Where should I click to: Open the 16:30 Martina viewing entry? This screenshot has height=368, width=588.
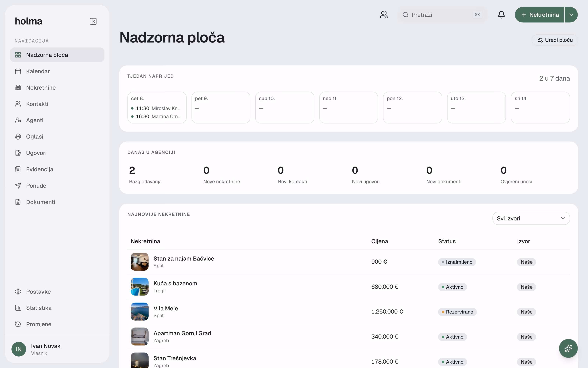pos(156,116)
